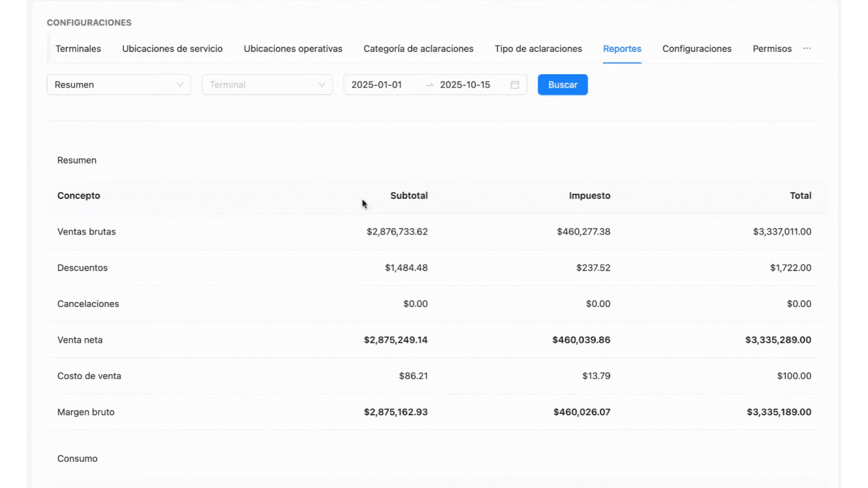
Task: Click the Venta neta total $3,335,289.00
Action: [778, 340]
